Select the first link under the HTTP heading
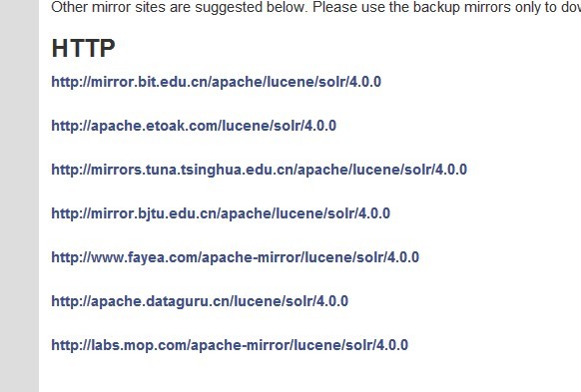This screenshot has height=392, width=581. pos(216,82)
